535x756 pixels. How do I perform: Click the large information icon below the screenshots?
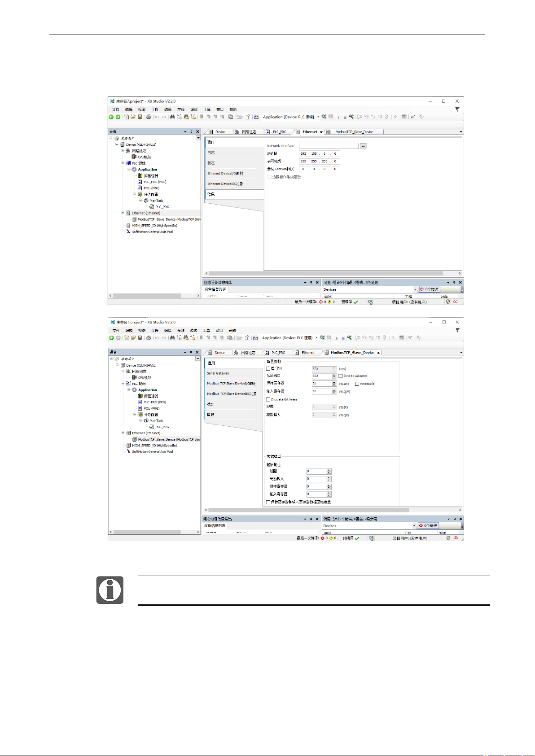[x=110, y=590]
